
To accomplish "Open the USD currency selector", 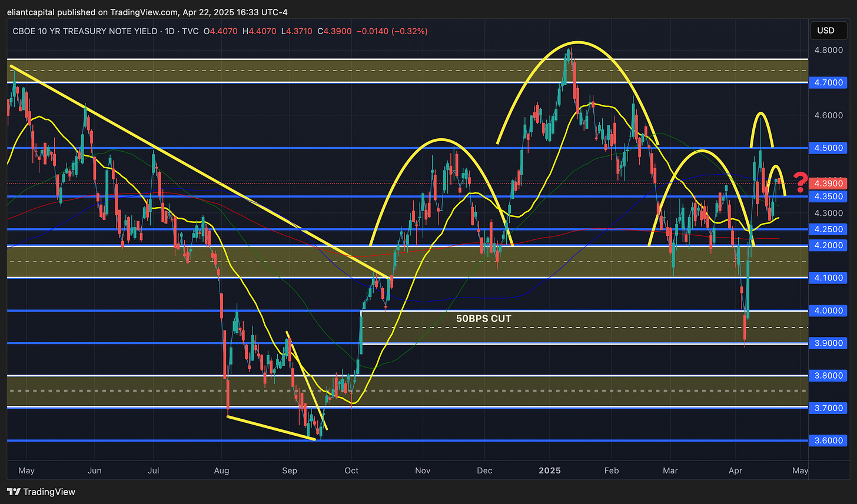I will click(x=830, y=29).
